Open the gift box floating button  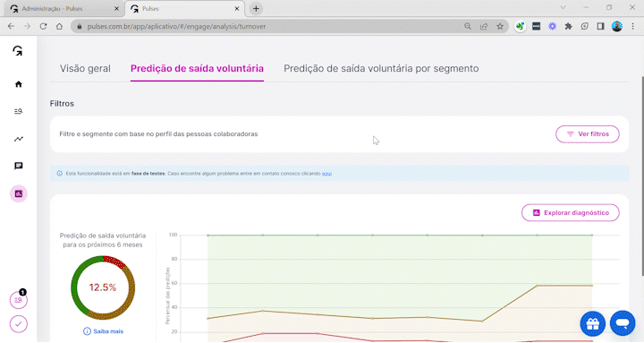(593, 323)
